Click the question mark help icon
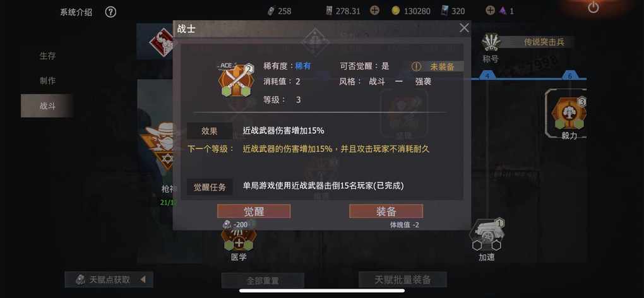Image resolution: width=644 pixels, height=298 pixels. pyautogui.click(x=110, y=12)
